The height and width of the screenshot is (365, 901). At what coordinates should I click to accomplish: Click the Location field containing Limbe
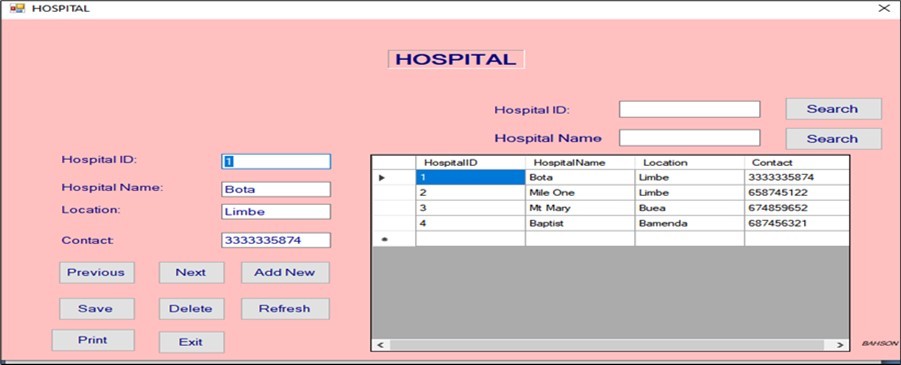pos(276,212)
